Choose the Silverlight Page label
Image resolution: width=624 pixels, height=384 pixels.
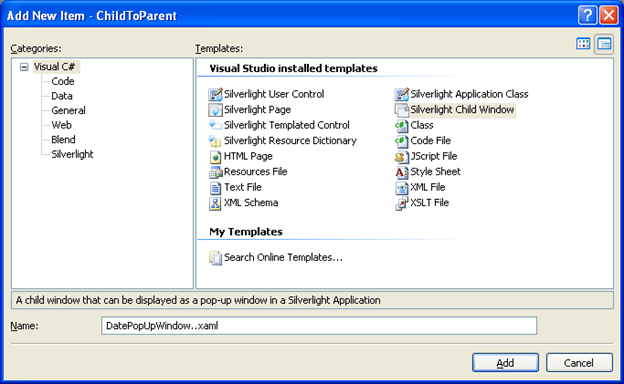(x=257, y=110)
